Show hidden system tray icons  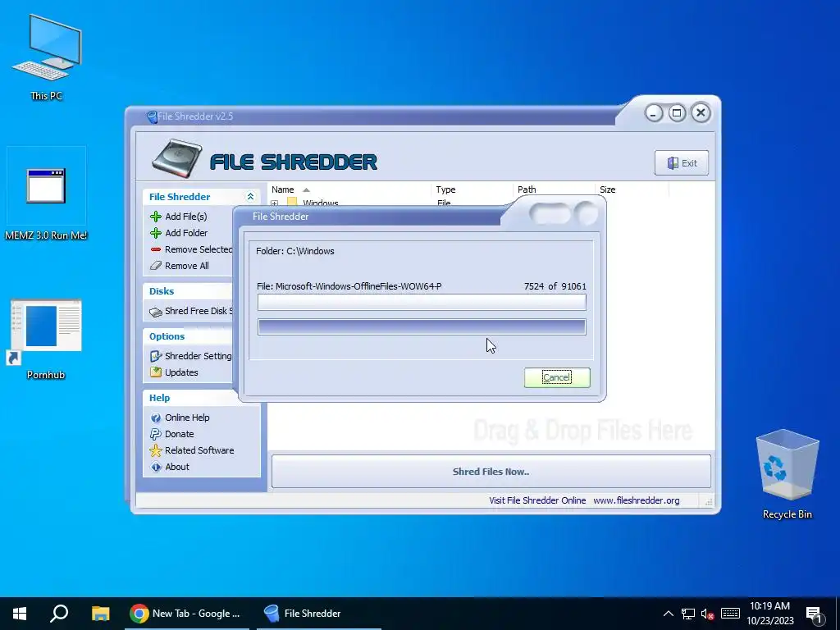(668, 614)
